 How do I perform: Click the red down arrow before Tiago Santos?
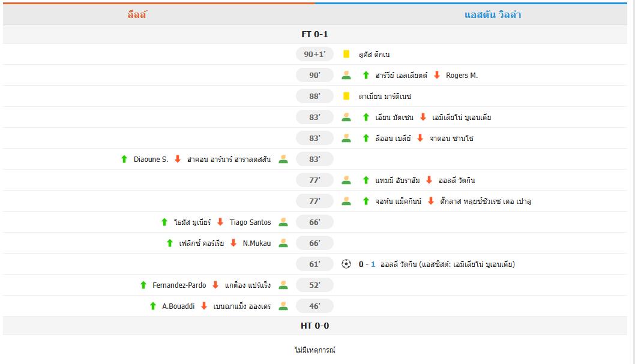click(220, 222)
